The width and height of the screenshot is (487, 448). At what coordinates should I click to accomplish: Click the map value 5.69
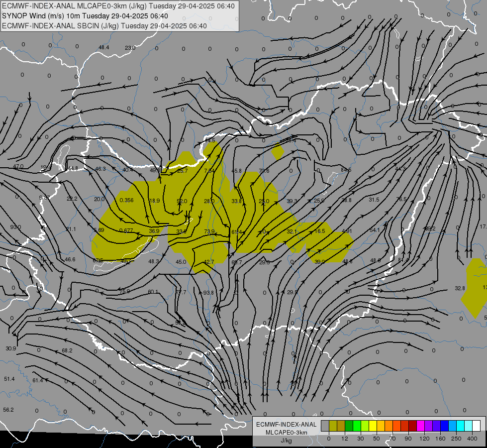(99, 230)
